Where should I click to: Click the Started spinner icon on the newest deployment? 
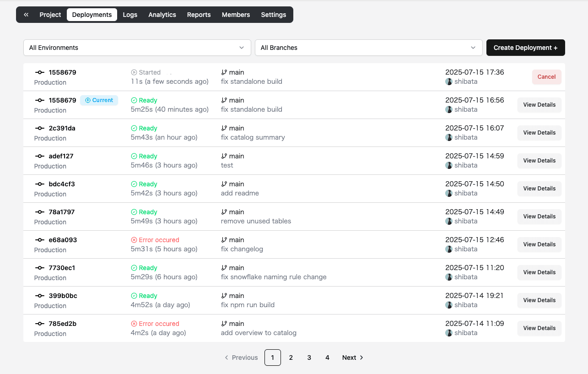click(x=134, y=72)
